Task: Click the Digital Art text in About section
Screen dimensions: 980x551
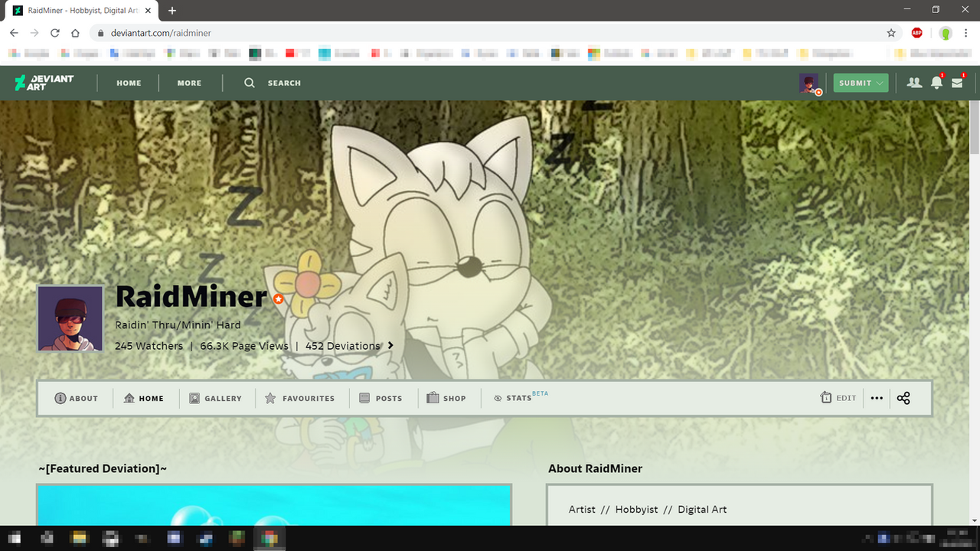Action: coord(702,509)
